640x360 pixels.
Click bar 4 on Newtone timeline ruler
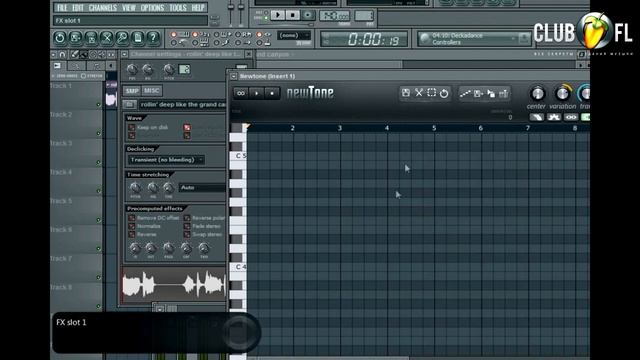pos(387,128)
